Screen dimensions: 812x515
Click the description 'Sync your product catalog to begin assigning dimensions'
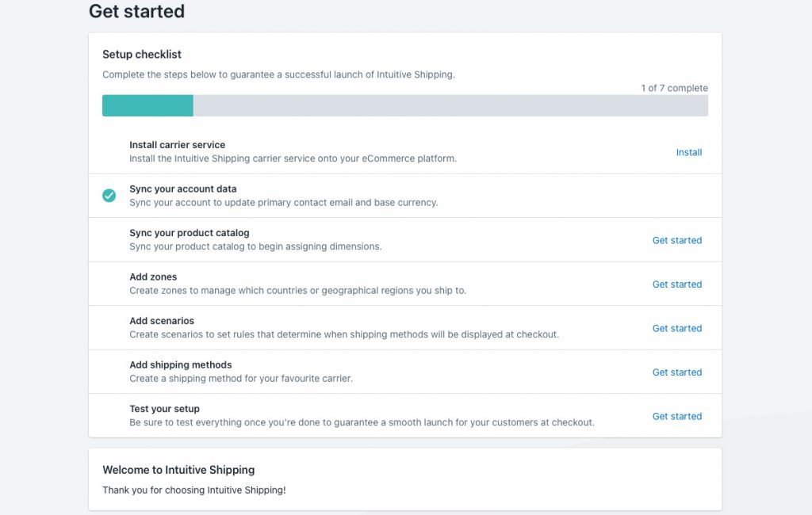point(255,246)
